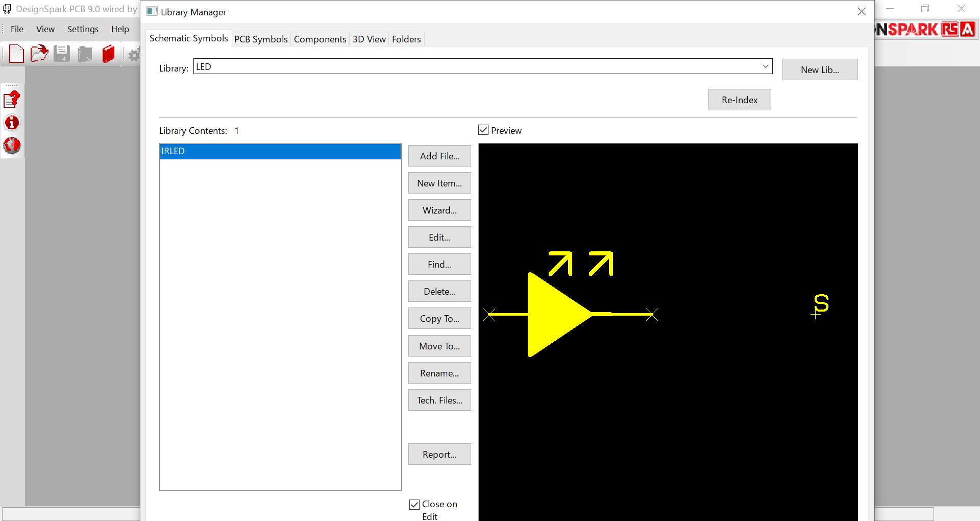The image size is (980, 521).
Task: Close the Library Manager dialog
Action: pos(862,11)
